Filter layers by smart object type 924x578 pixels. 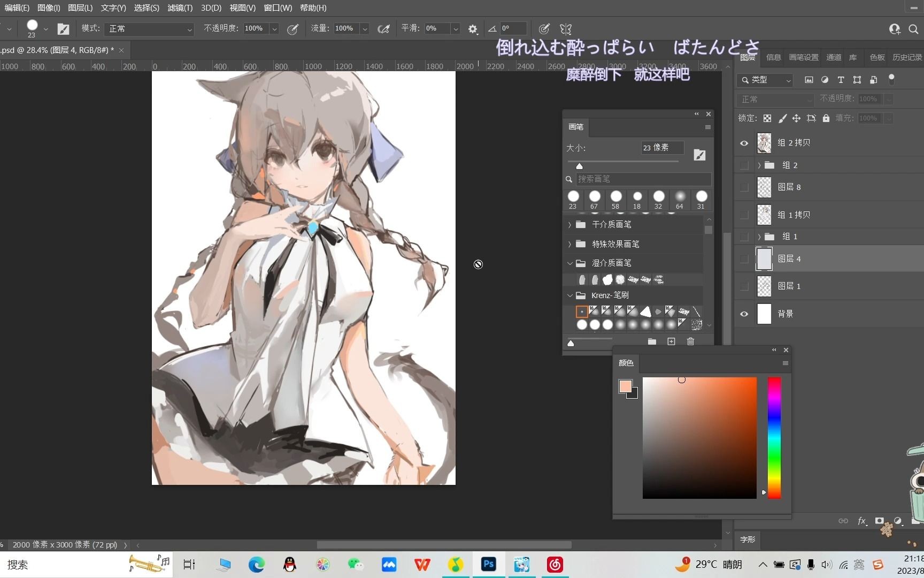point(873,80)
